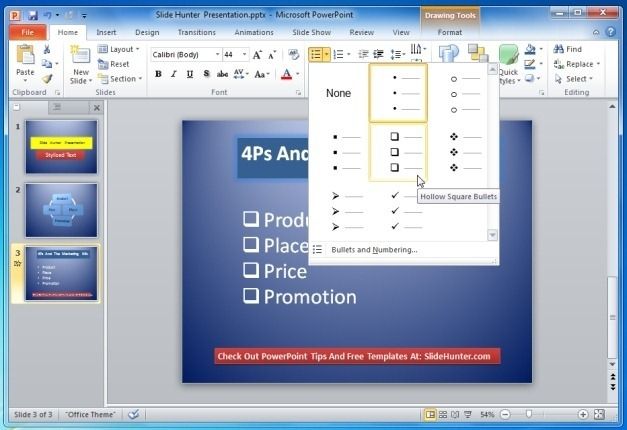Viewport: 627px width, 430px height.
Task: Apply red Font Color swatch
Action: pyautogui.click(x=287, y=74)
